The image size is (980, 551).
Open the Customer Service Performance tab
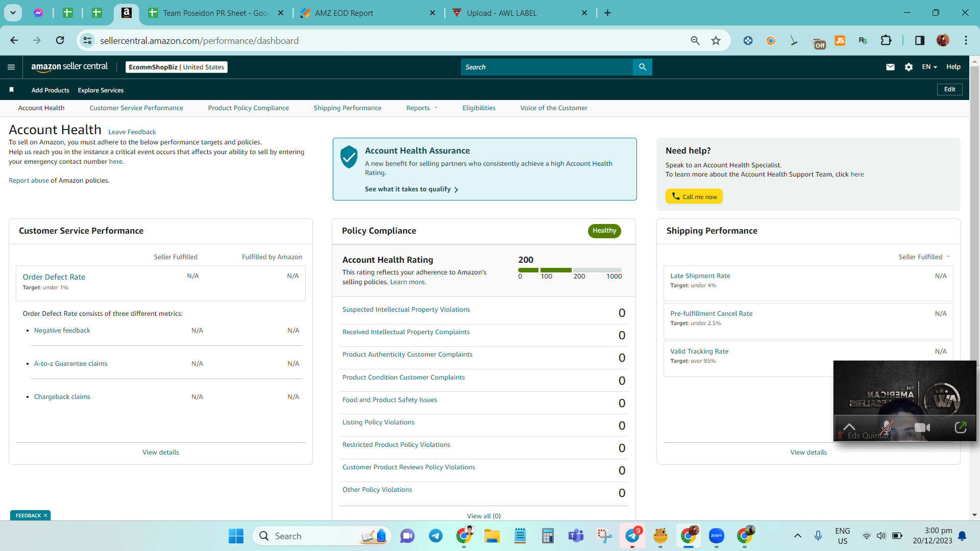136,108
